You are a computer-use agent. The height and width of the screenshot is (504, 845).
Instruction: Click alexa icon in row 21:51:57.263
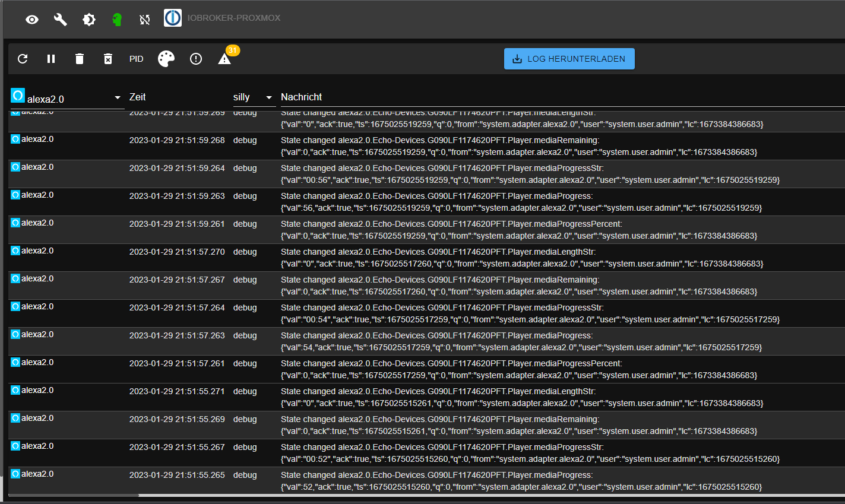[15, 334]
